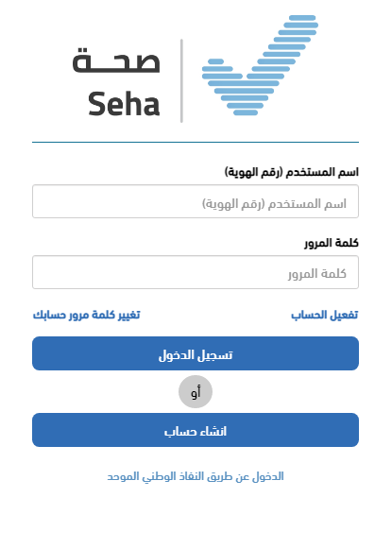Click the تسجيل الدخول login button
The image size is (392, 549).
pyautogui.click(x=196, y=353)
